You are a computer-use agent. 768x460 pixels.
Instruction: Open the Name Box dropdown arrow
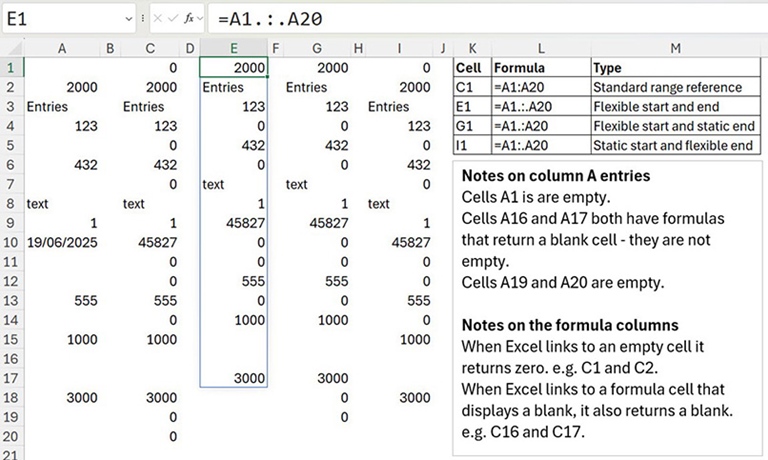click(x=128, y=19)
